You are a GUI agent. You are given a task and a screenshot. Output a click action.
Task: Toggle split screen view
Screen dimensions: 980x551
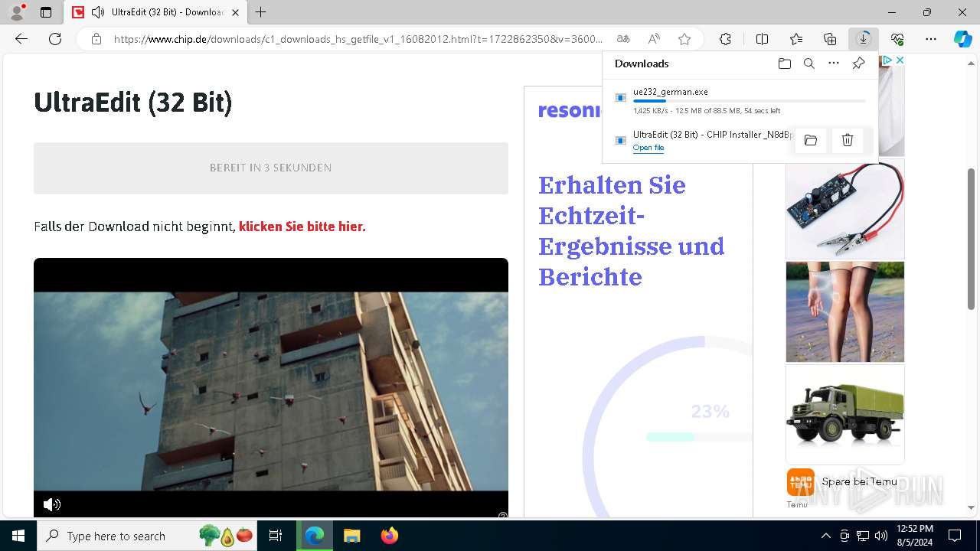[762, 39]
